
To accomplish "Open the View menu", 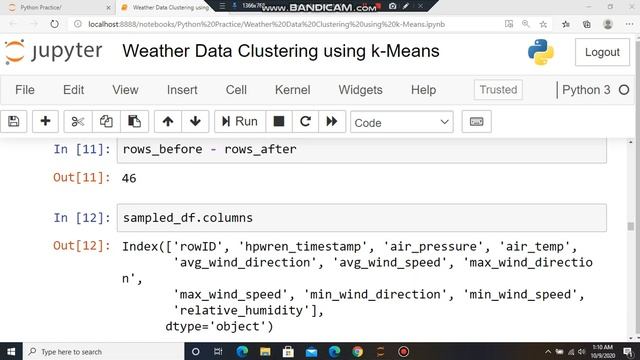I will tap(125, 90).
